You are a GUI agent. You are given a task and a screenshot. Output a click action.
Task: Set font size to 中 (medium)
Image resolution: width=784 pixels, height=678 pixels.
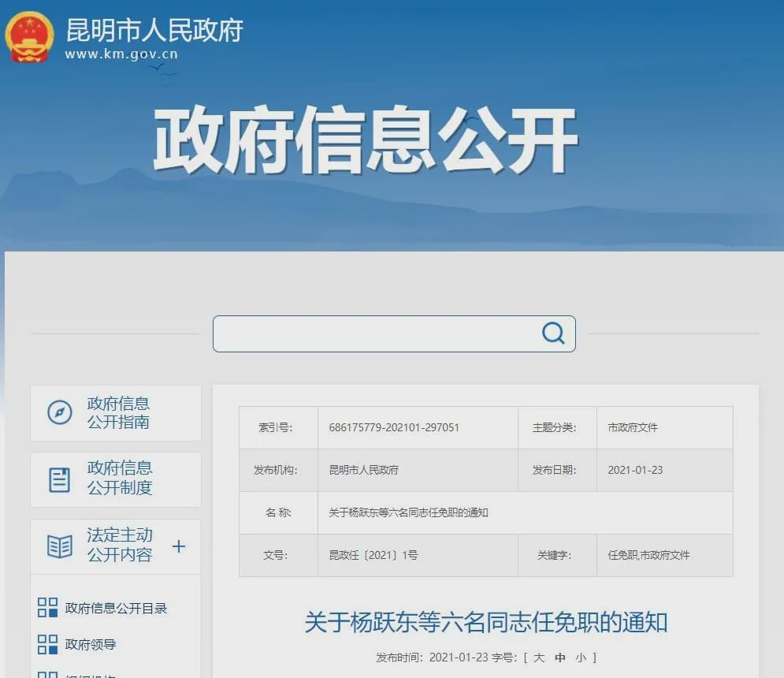[x=560, y=658]
